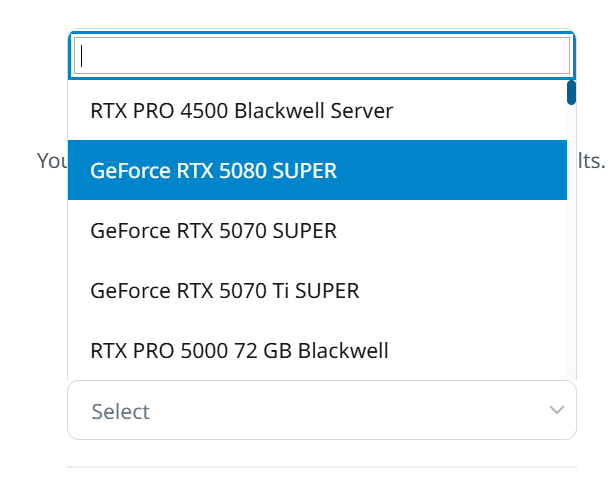Pick GeForce RTX 5070 Ti SUPER option

pos(317,290)
